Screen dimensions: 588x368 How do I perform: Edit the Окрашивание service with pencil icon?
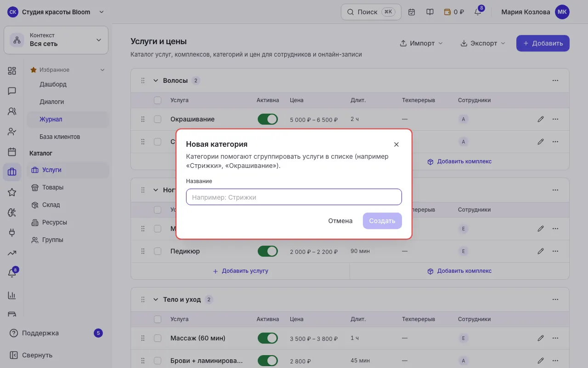pyautogui.click(x=541, y=119)
